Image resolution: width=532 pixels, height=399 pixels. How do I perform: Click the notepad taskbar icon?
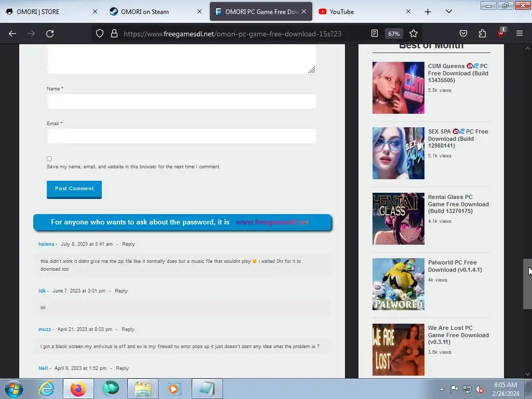207,389
